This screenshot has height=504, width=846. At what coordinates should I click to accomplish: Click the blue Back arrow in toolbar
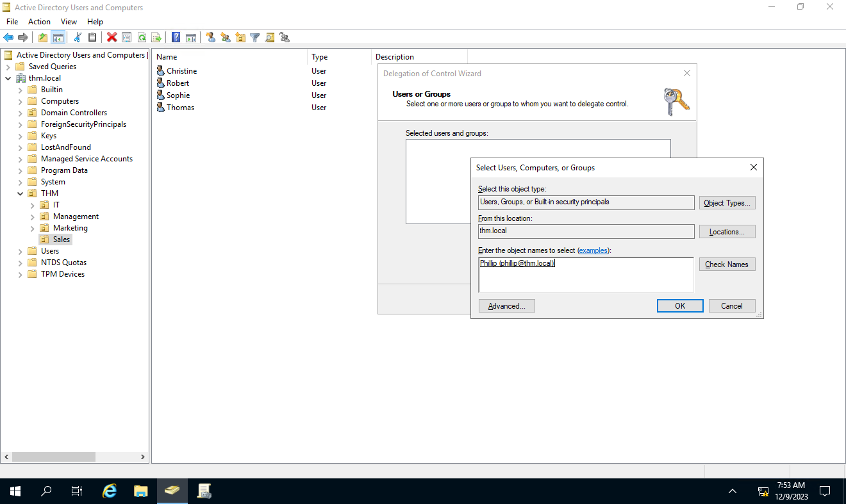coord(8,38)
